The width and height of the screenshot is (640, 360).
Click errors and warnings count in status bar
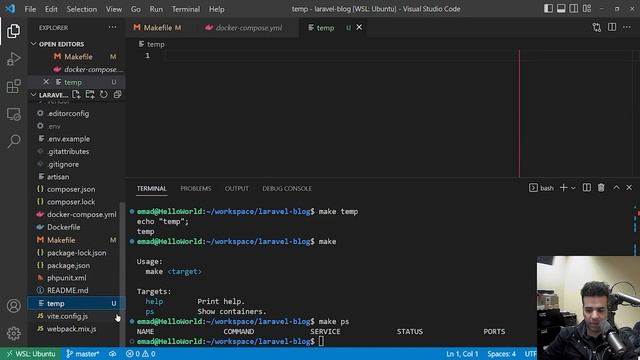[140, 354]
